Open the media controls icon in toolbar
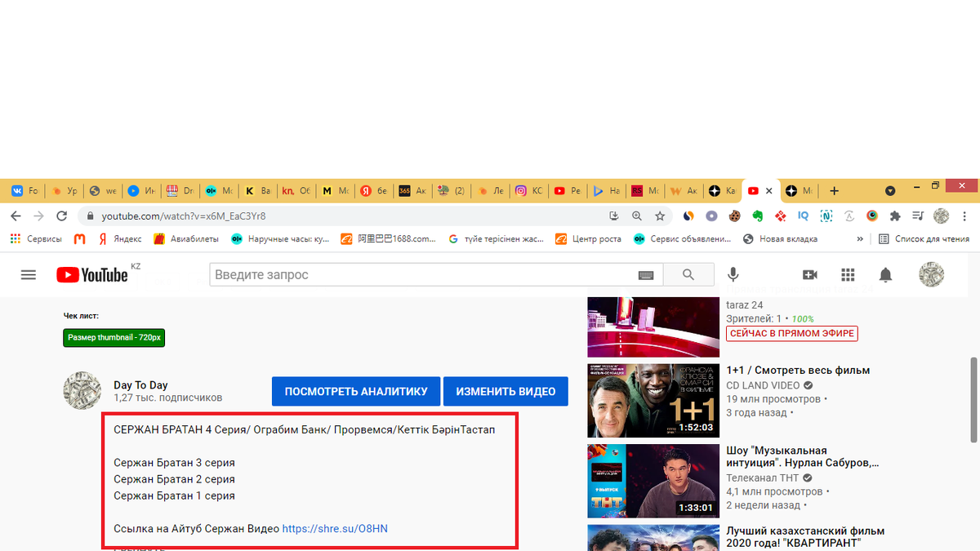 click(918, 216)
